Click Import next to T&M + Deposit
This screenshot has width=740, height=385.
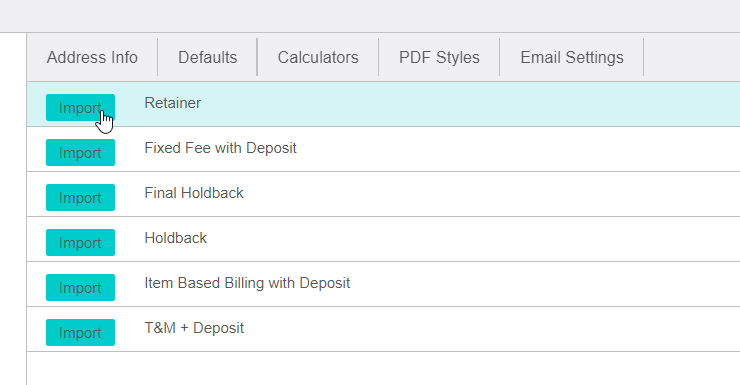tap(80, 332)
